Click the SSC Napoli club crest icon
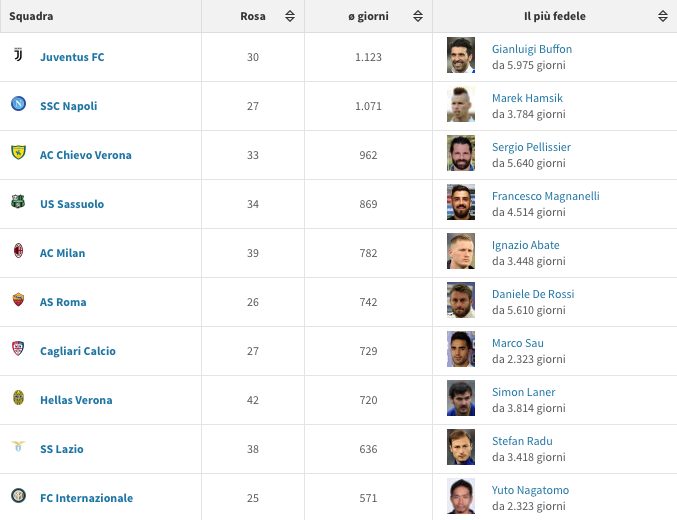Screen dimensions: 677x520 18,104
